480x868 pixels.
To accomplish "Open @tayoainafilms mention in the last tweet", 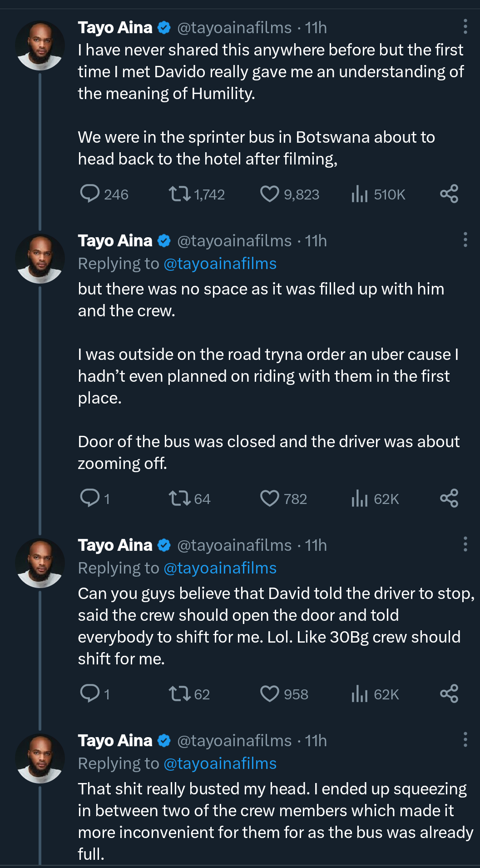I will tap(220, 764).
